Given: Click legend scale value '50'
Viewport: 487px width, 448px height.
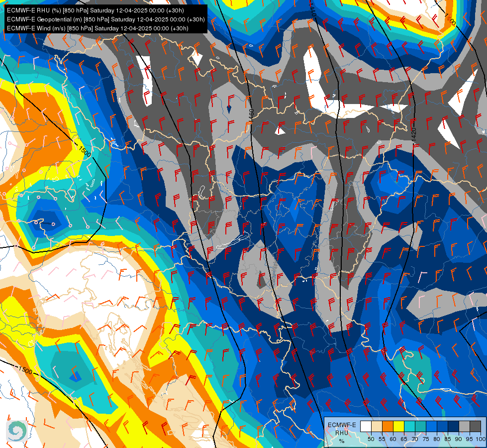Looking at the screenshot, I should 371,439.
